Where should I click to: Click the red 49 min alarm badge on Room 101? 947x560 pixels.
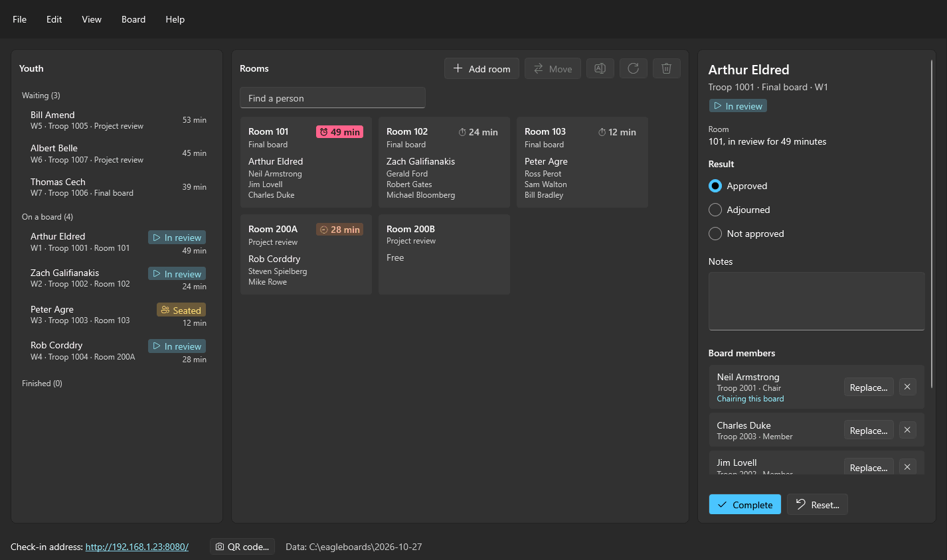[339, 132]
